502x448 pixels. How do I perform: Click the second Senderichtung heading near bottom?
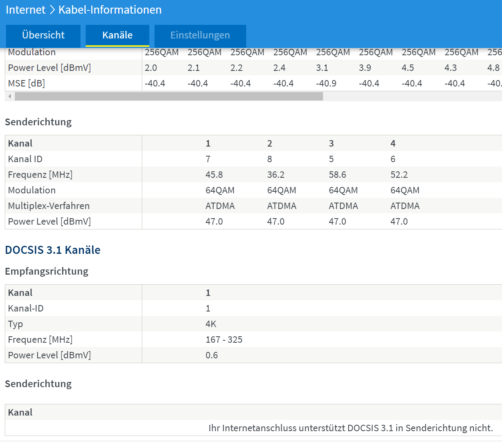(x=38, y=384)
